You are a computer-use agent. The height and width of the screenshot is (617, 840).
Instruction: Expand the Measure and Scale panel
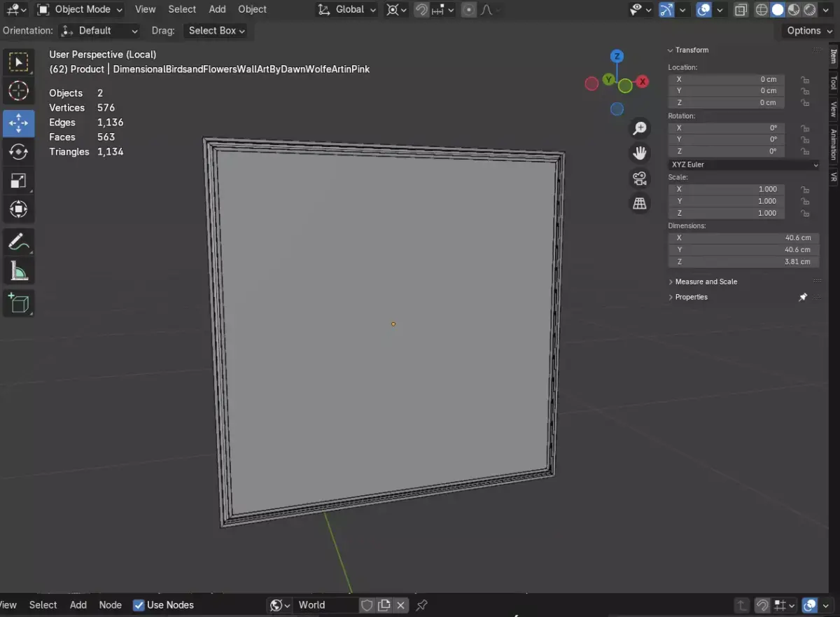tap(706, 282)
